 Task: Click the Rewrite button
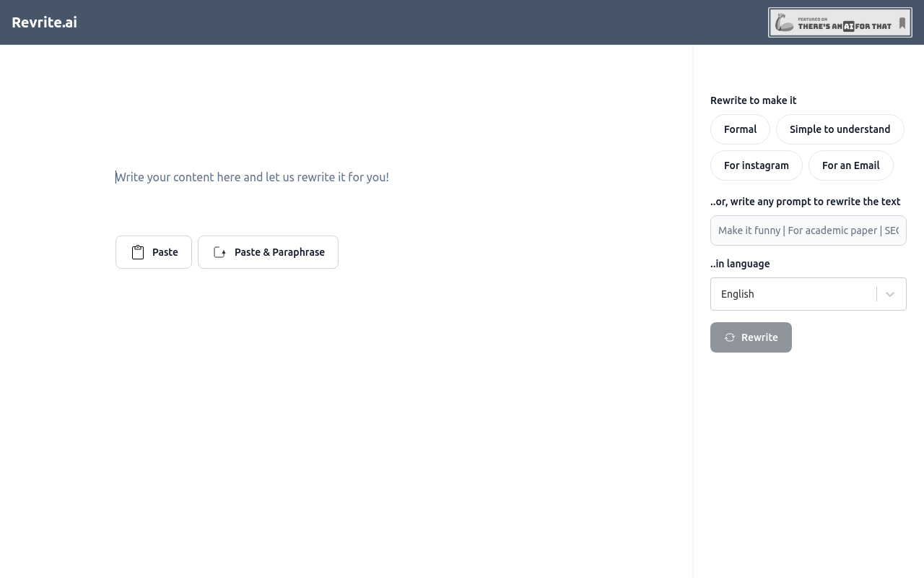pyautogui.click(x=751, y=337)
